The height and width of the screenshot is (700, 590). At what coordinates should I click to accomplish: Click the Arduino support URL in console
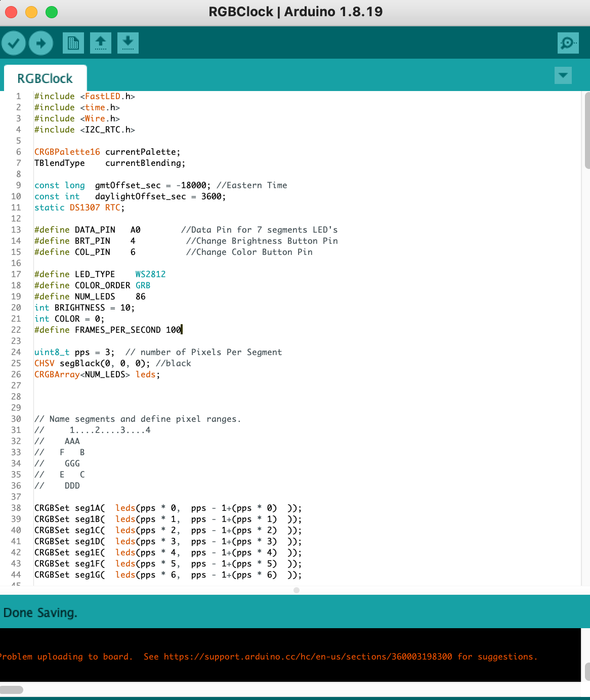[308, 657]
